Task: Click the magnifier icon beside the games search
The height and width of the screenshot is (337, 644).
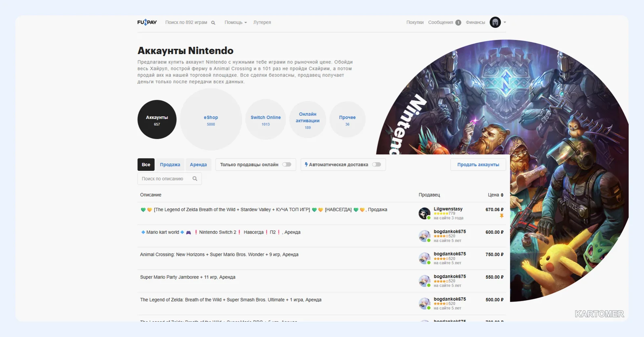Action: point(213,23)
